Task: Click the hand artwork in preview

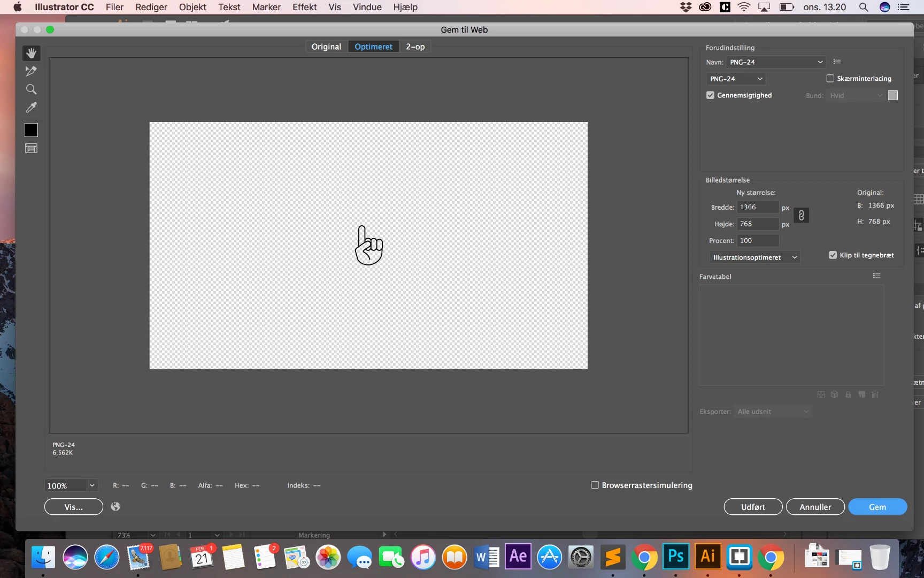Action: pos(369,246)
